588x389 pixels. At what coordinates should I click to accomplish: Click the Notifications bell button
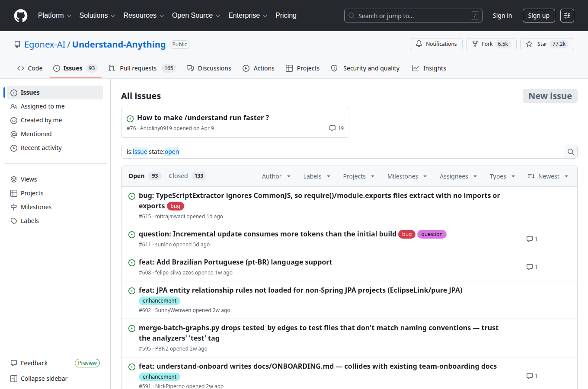[x=436, y=44]
